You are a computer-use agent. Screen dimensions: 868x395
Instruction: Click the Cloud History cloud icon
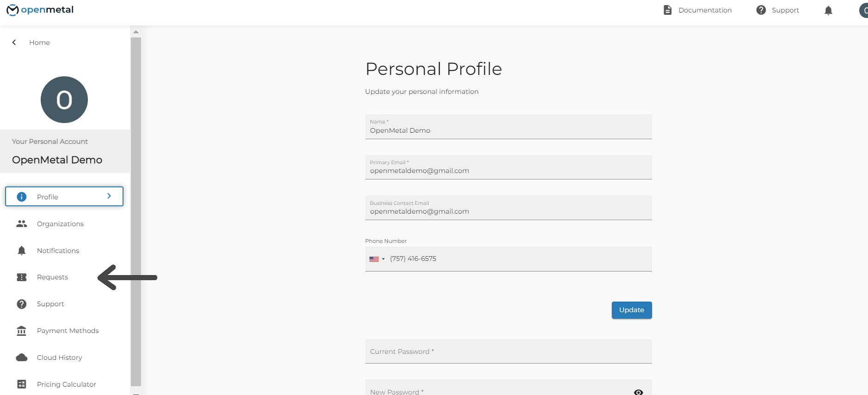point(21,357)
